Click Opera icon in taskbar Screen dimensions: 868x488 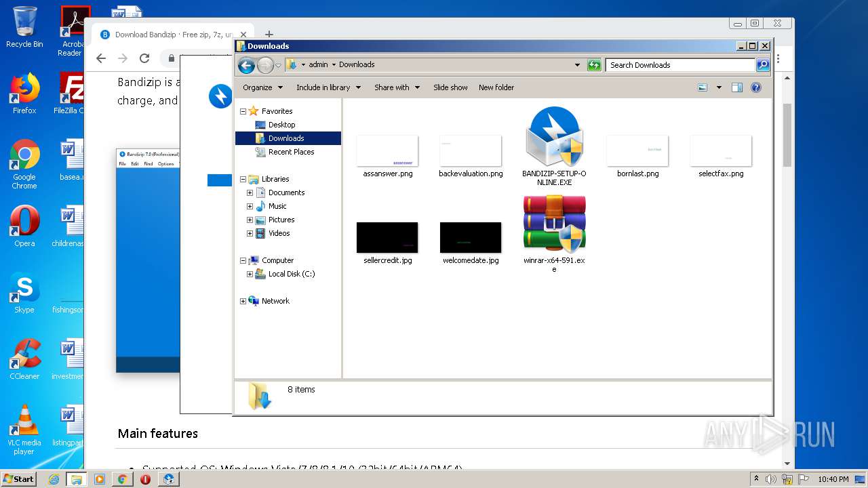tap(145, 479)
